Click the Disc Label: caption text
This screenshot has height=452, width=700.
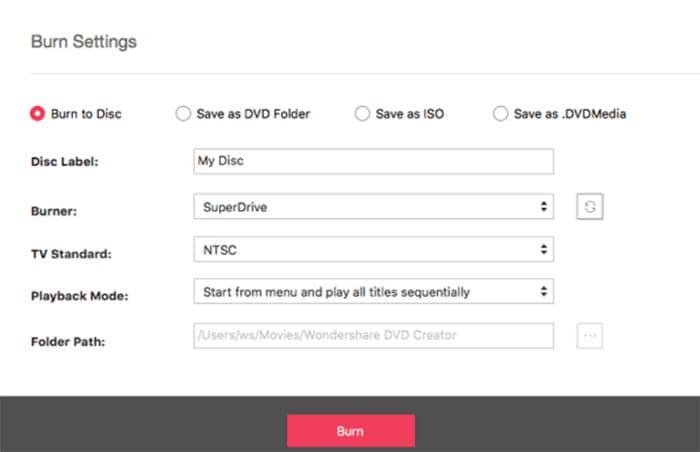(x=65, y=162)
